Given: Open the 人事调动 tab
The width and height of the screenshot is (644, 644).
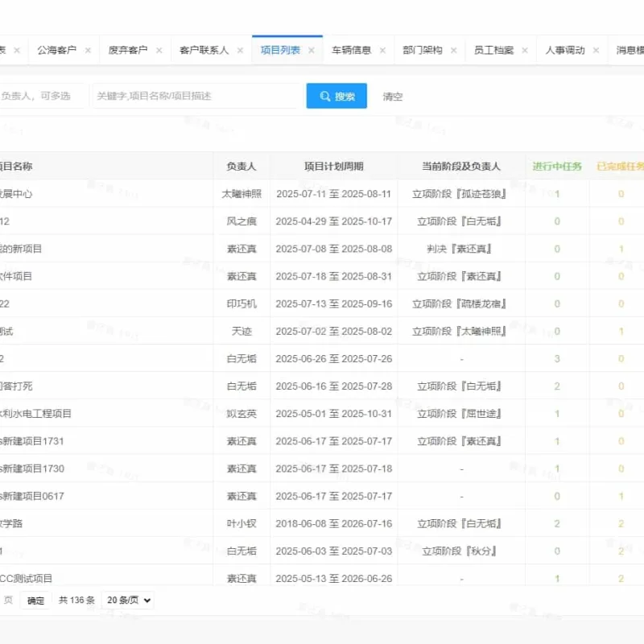Looking at the screenshot, I should point(565,50).
